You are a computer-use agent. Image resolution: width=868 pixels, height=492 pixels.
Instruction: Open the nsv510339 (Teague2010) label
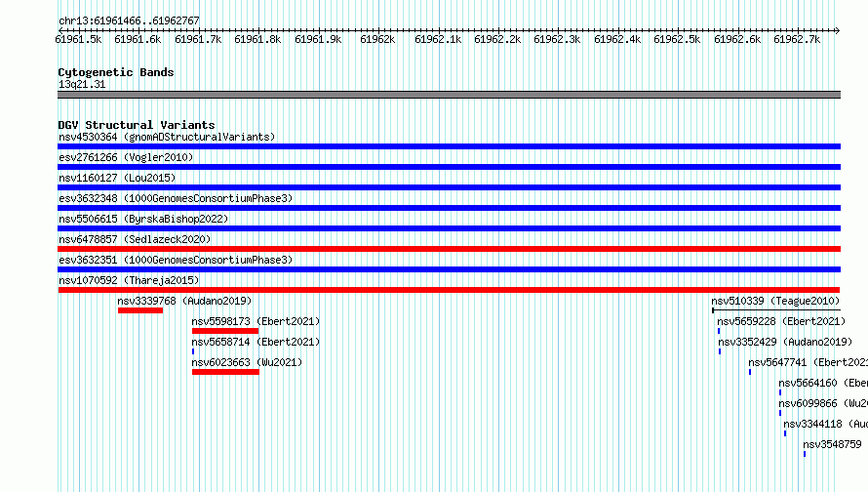point(775,301)
